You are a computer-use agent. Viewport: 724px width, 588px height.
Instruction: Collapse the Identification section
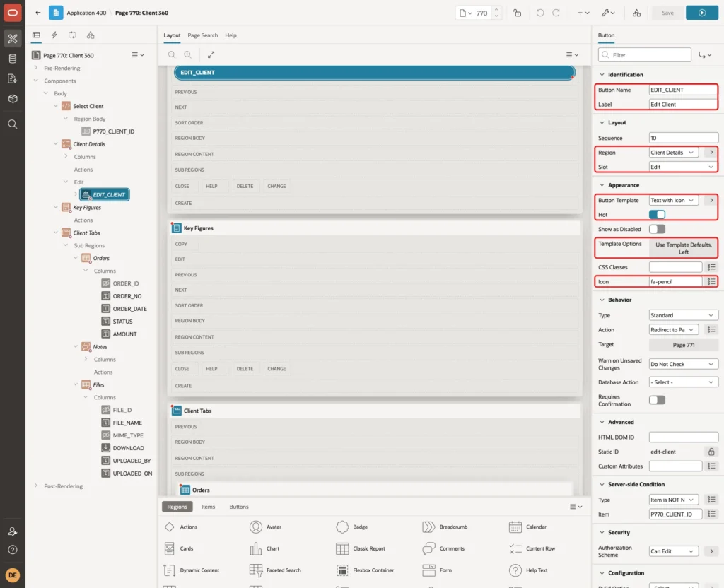pyautogui.click(x=602, y=75)
